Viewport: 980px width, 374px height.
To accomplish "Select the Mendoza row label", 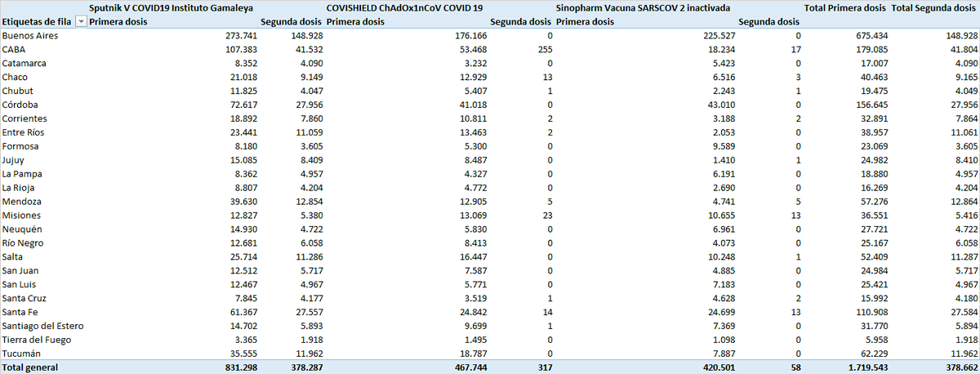I will click(x=22, y=202).
